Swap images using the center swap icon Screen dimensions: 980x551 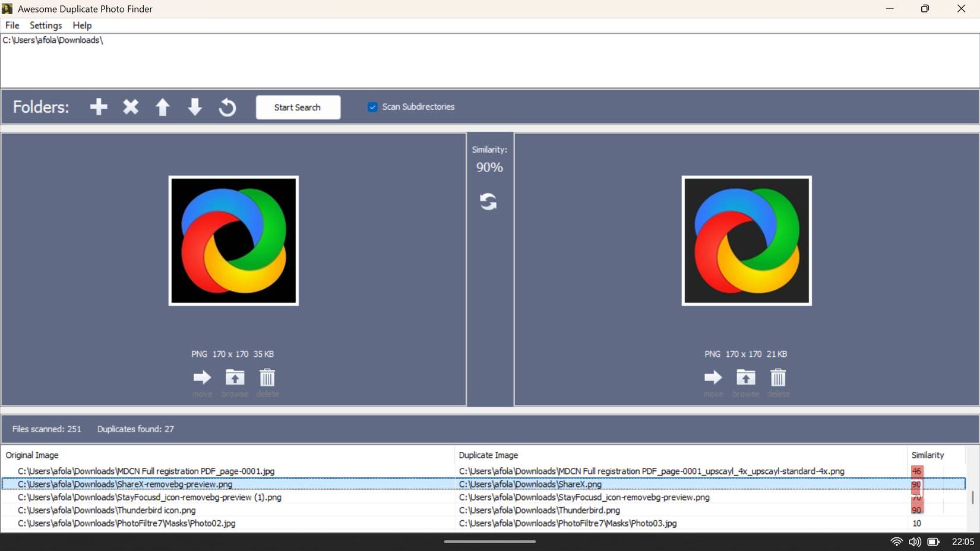488,202
